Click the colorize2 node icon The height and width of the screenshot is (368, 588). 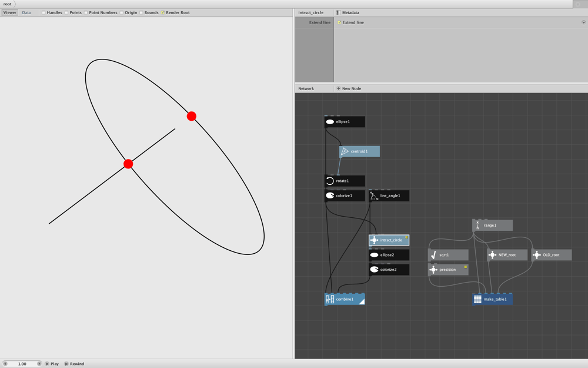click(374, 270)
